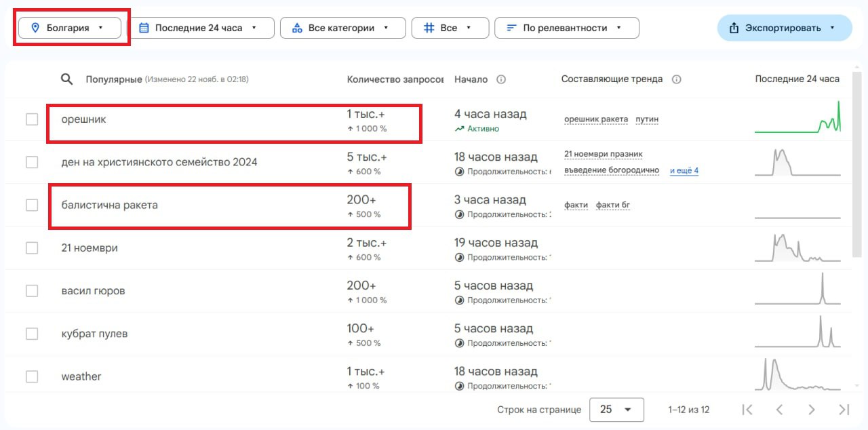Jump to the last results page
Screen dimensions: 868x430
pyautogui.click(x=844, y=409)
